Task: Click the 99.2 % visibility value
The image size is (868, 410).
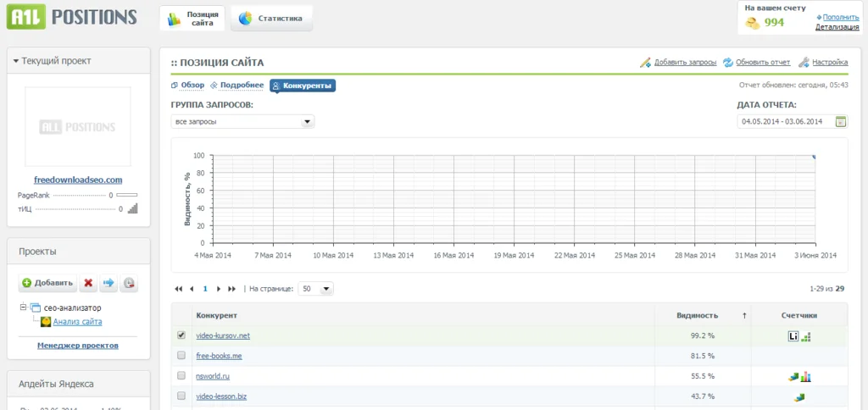Action: coord(703,335)
